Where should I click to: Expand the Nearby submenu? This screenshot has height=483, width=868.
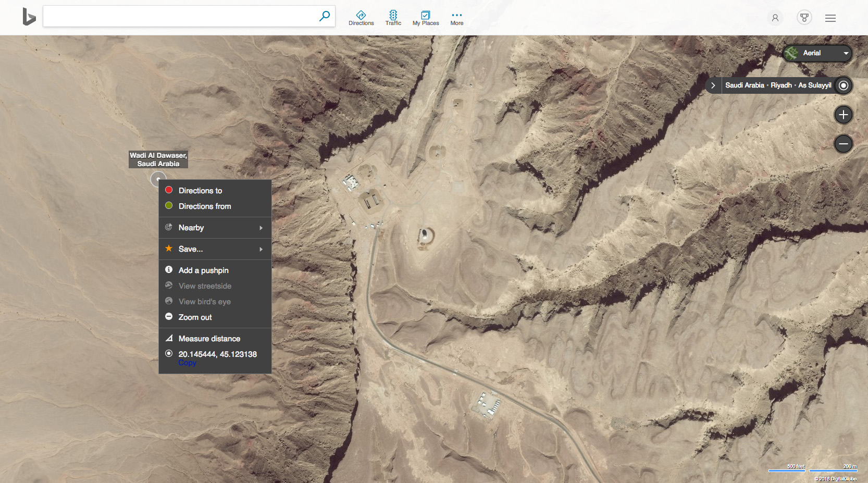(215, 228)
